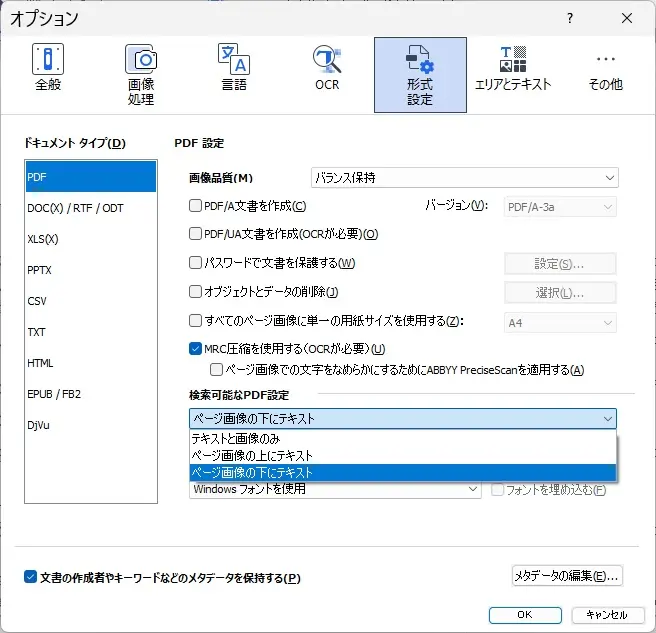Tick パスワードで文書を保護する checkbox
The image size is (656, 633).
pos(195,263)
